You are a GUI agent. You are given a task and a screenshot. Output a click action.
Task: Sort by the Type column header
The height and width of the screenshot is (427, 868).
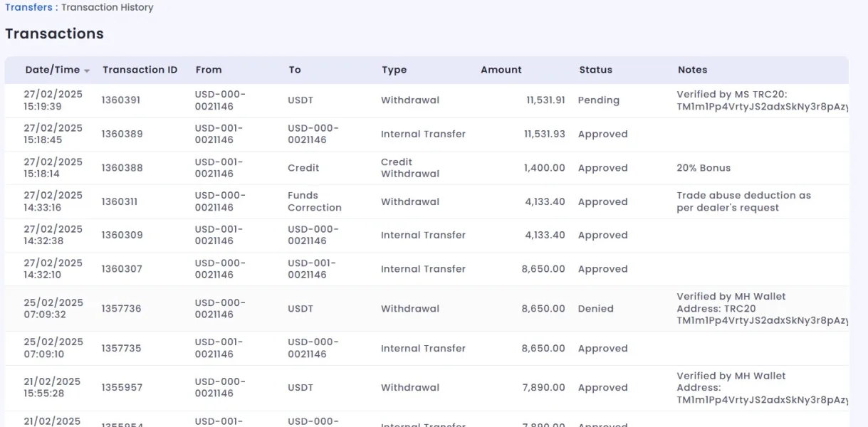[x=394, y=70]
